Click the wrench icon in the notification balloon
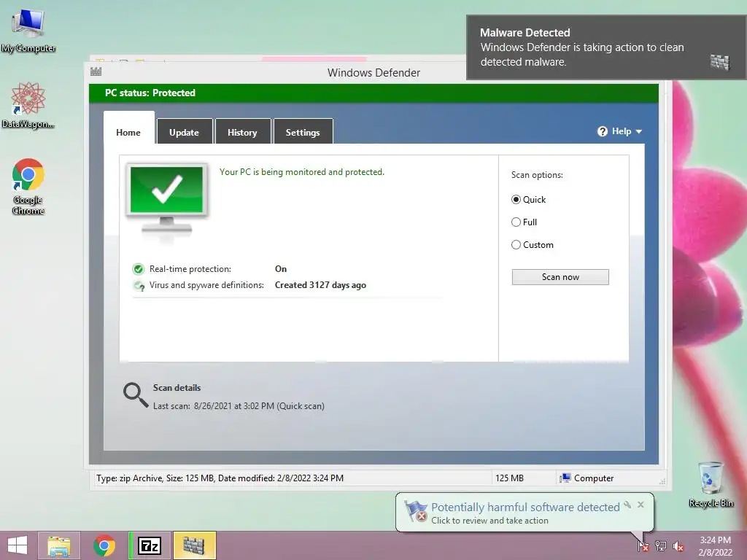The image size is (747, 560). 627,505
